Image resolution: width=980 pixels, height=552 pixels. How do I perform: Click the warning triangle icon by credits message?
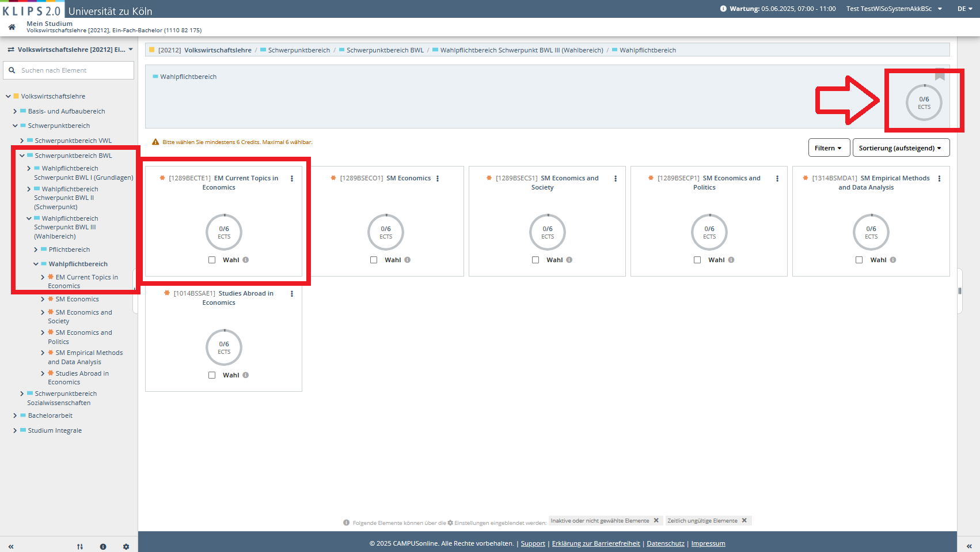(155, 142)
